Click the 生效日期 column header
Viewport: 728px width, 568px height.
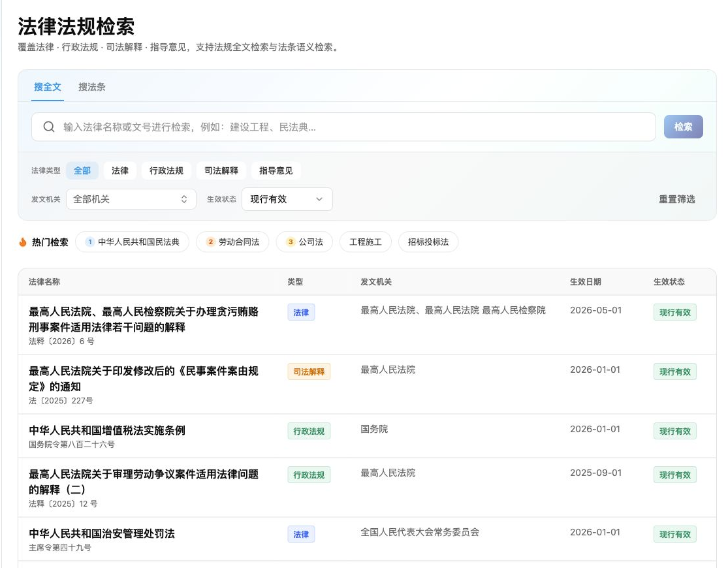tap(586, 282)
